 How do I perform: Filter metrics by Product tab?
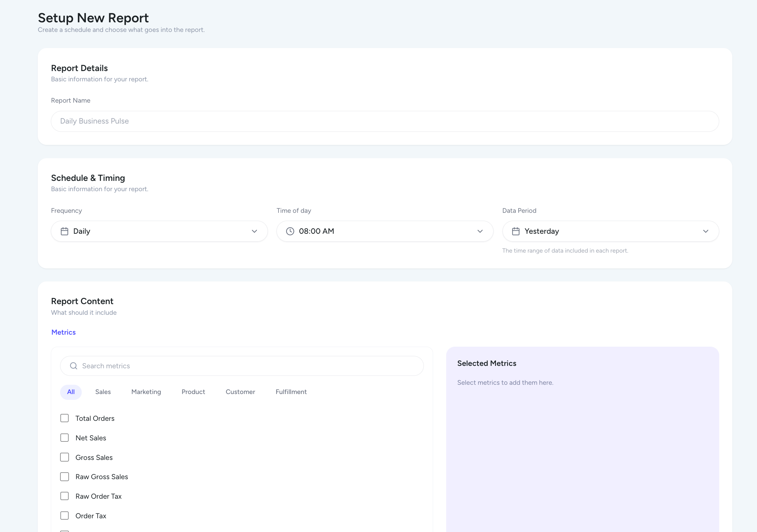click(x=193, y=392)
